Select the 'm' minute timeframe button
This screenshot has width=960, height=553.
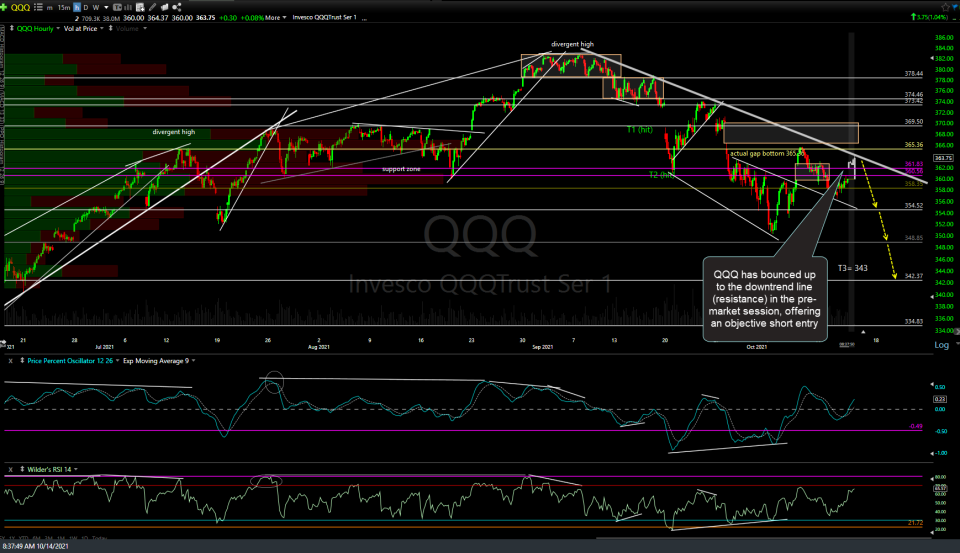[x=50, y=7]
